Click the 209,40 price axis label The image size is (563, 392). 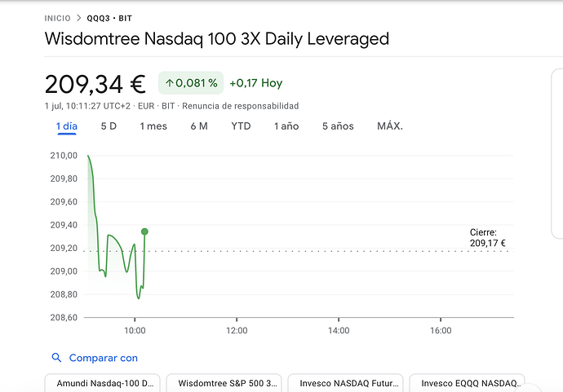(x=64, y=225)
